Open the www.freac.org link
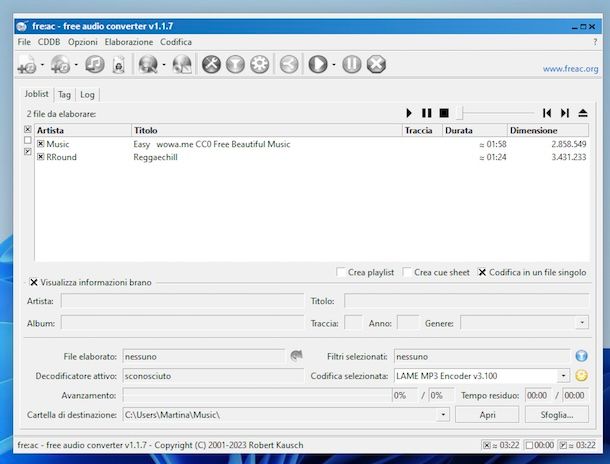This screenshot has height=464, width=610. click(x=570, y=69)
